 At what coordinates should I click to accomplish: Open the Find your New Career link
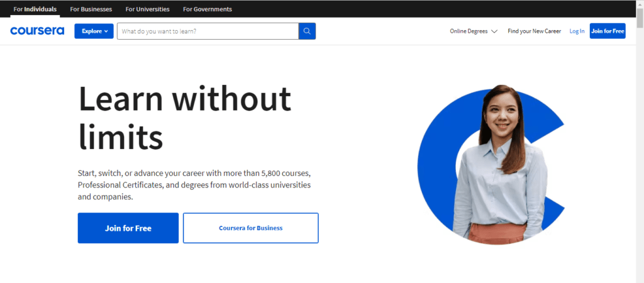coord(534,31)
